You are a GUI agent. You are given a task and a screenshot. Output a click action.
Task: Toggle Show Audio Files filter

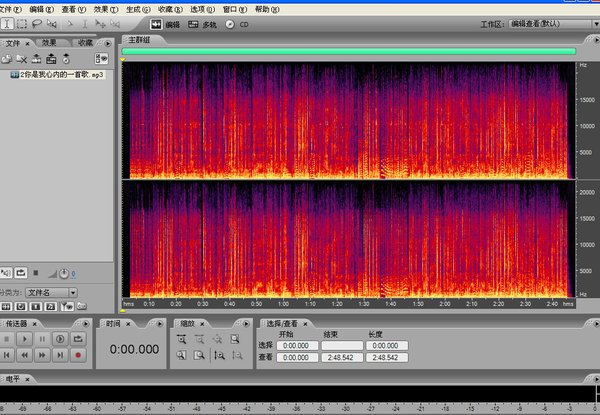point(6,306)
